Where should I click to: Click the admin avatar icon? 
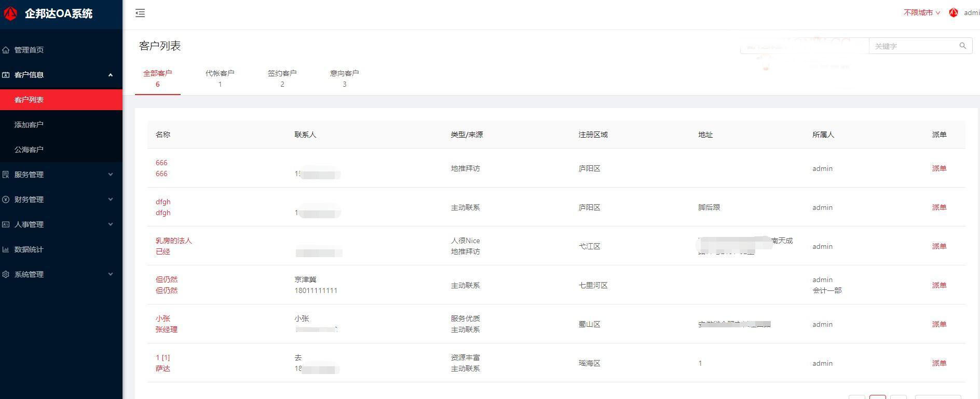point(953,13)
